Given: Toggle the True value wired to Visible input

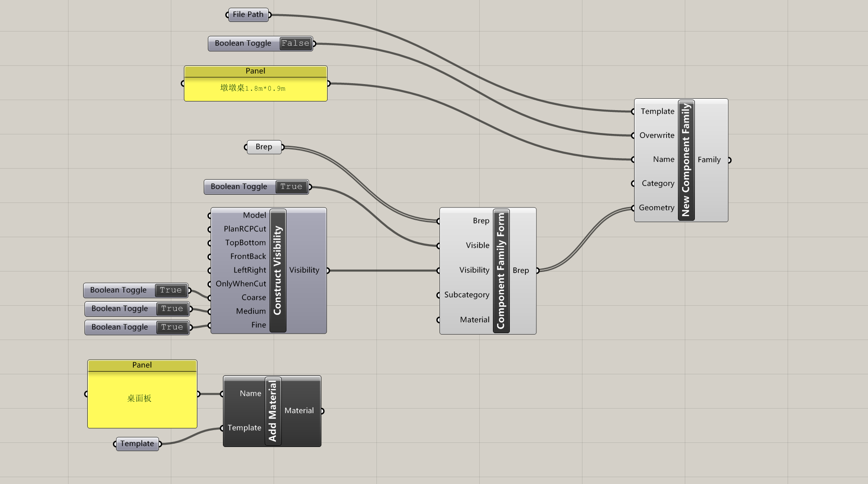Looking at the screenshot, I should tap(291, 187).
